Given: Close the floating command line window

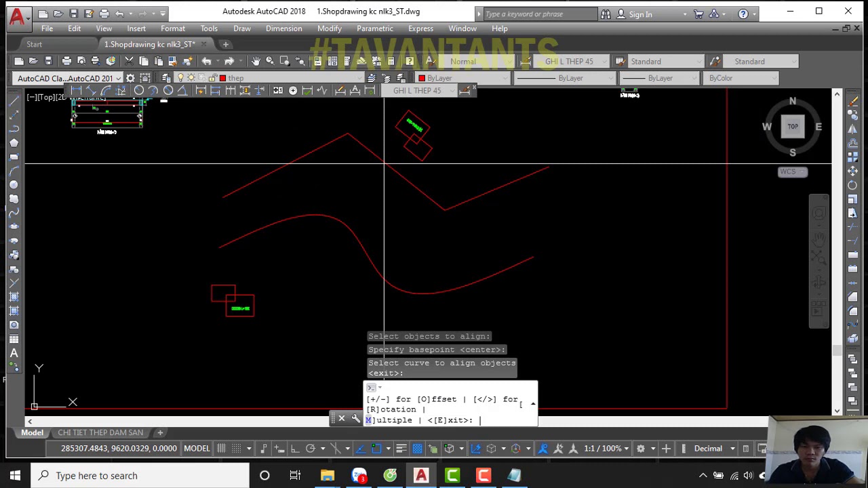Looking at the screenshot, I should coord(342,420).
